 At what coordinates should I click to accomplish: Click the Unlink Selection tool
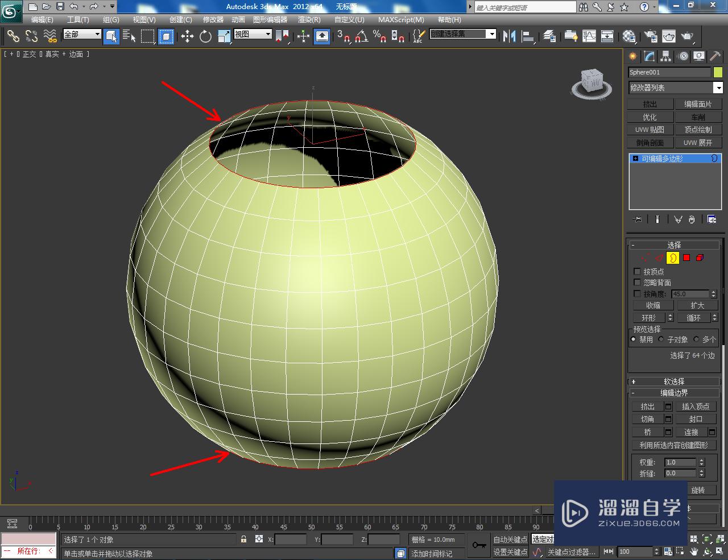click(x=32, y=36)
